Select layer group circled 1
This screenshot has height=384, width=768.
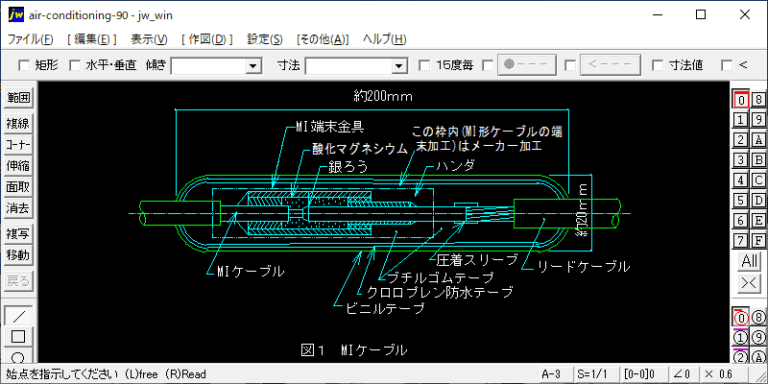click(x=741, y=337)
